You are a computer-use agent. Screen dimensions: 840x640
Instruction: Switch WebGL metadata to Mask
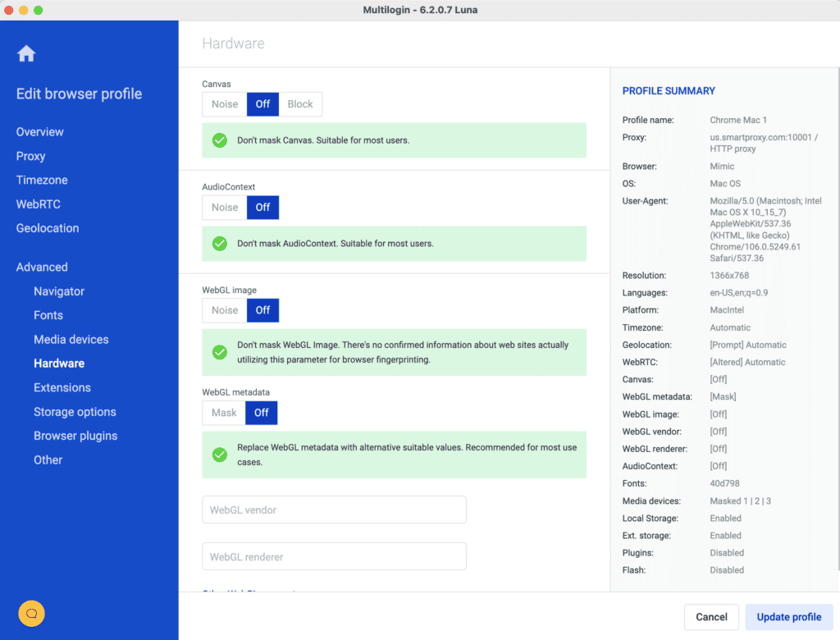(222, 413)
